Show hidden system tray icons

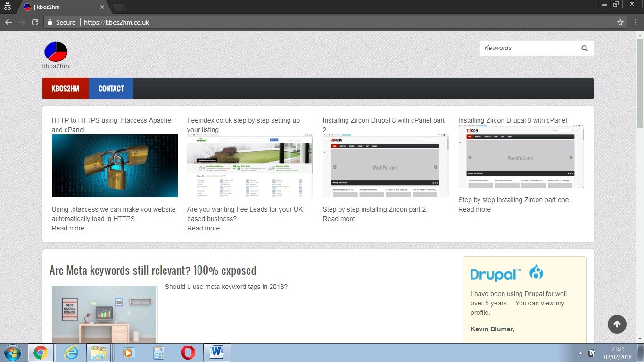click(580, 353)
